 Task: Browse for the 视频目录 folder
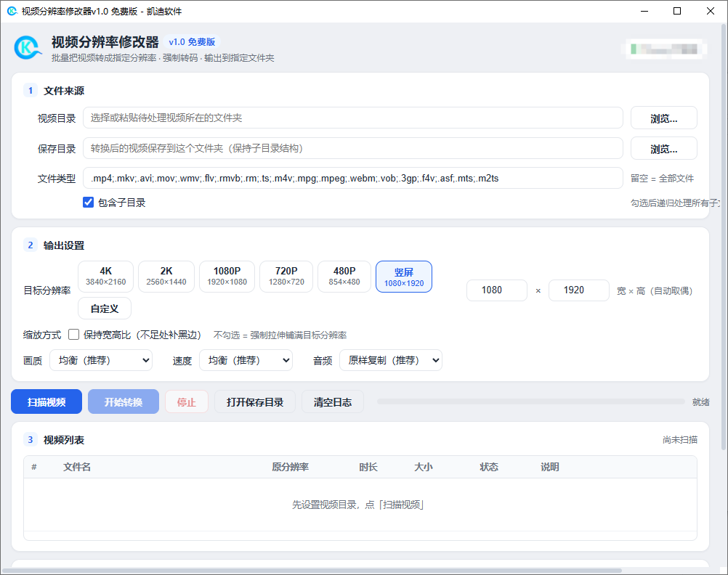[x=664, y=118]
